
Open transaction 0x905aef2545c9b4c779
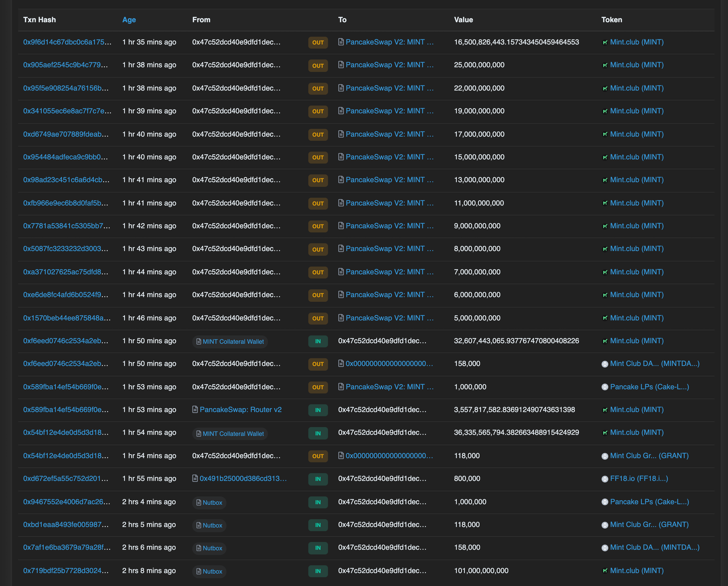coord(65,65)
